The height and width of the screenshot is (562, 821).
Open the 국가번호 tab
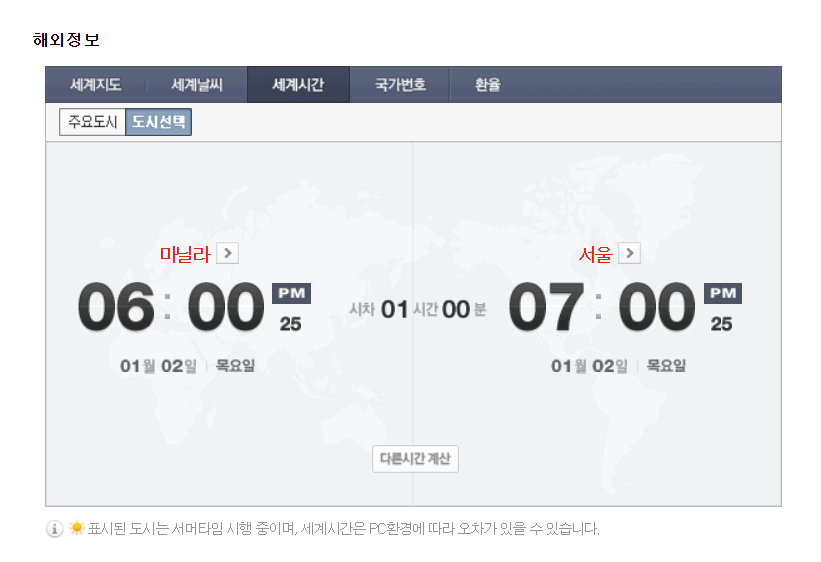click(400, 84)
